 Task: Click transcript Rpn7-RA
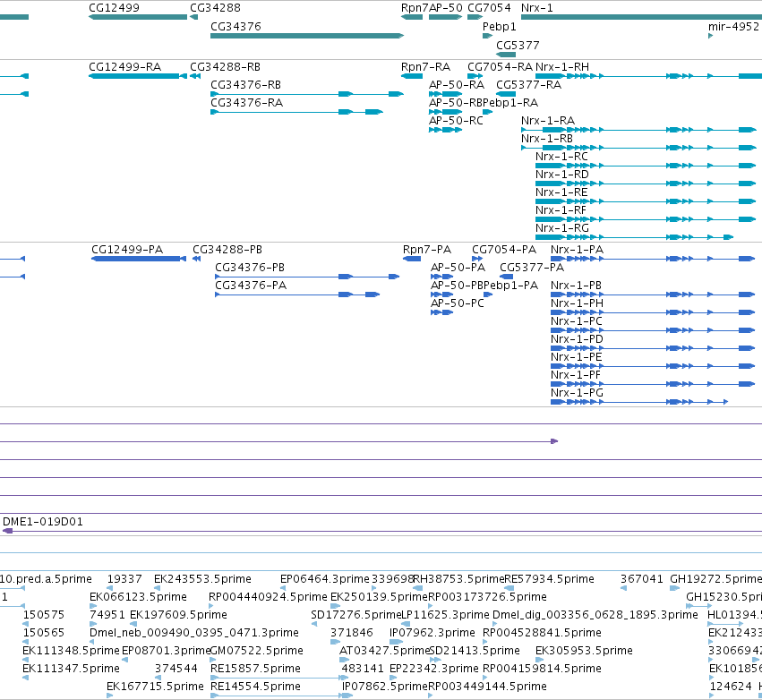point(425,66)
